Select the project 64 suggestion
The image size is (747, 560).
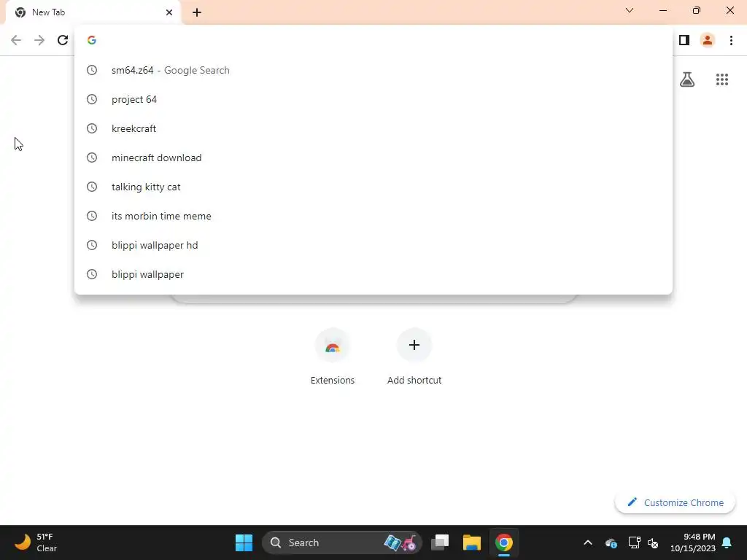(373, 99)
